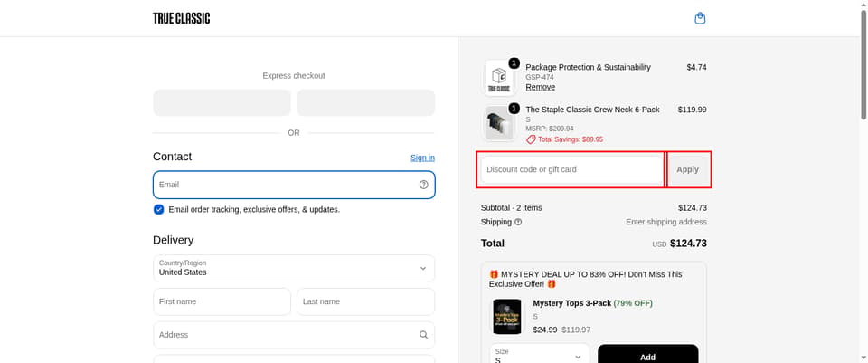Open Staple Classic Crew Neck 6-Pack thumbnail
The image size is (868, 363).
click(499, 123)
